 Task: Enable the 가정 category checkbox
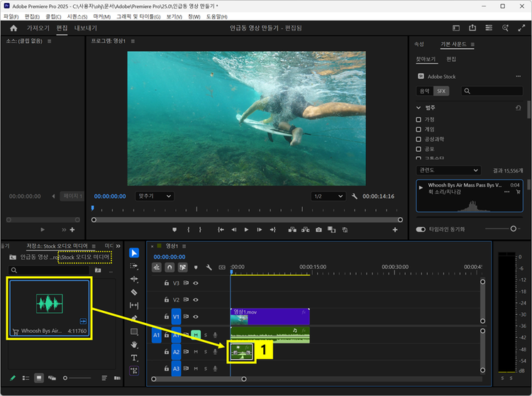click(x=419, y=119)
